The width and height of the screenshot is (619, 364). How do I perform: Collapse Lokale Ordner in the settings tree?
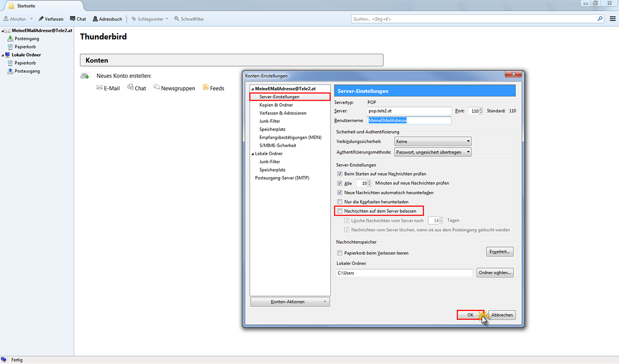(253, 154)
